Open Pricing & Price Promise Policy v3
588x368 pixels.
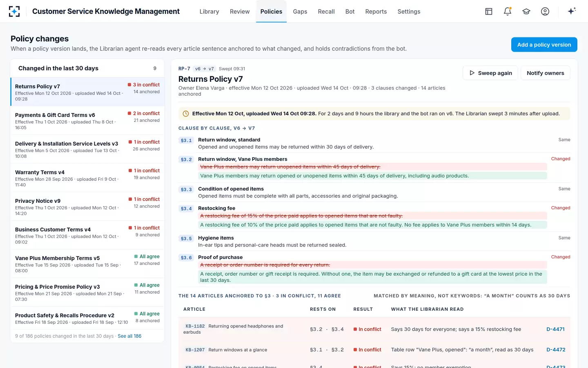point(87,292)
